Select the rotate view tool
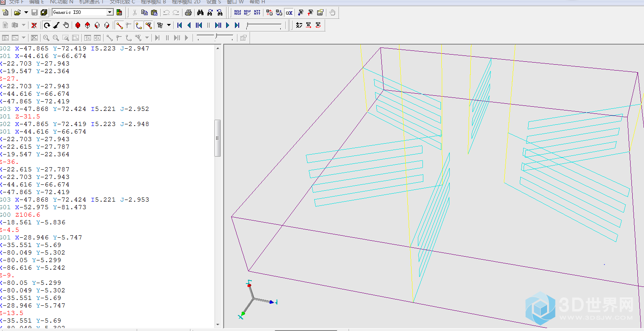Image resolution: width=644 pixels, height=331 pixels. [47, 25]
